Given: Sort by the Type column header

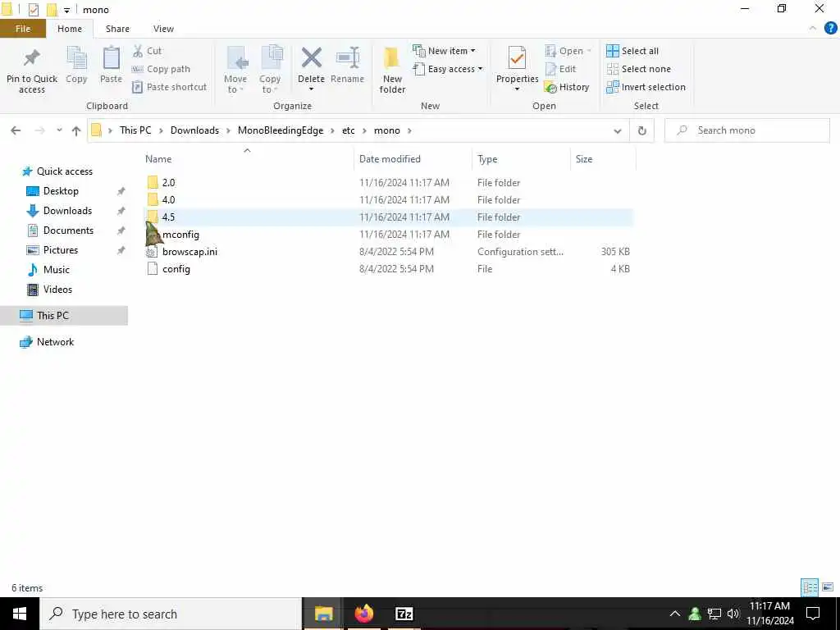Looking at the screenshot, I should (487, 159).
